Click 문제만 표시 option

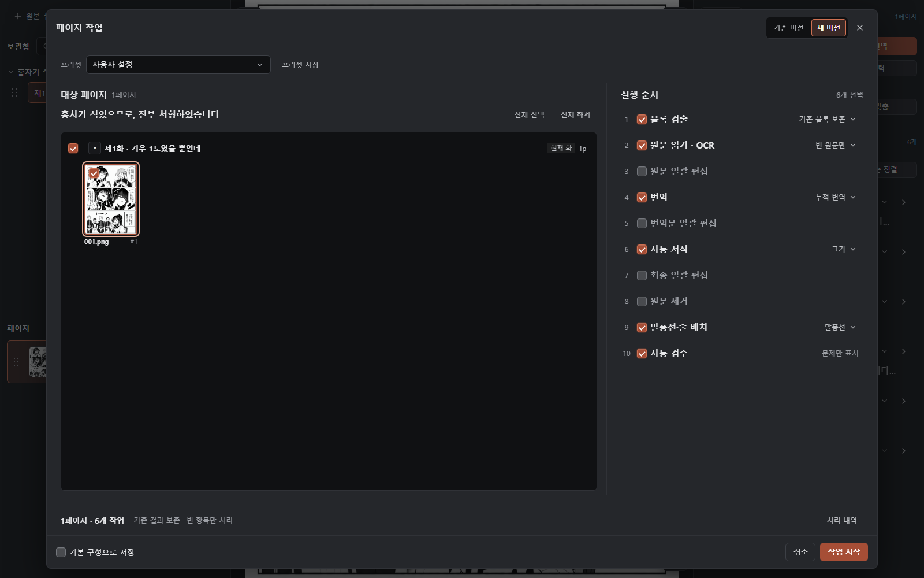[x=840, y=353]
